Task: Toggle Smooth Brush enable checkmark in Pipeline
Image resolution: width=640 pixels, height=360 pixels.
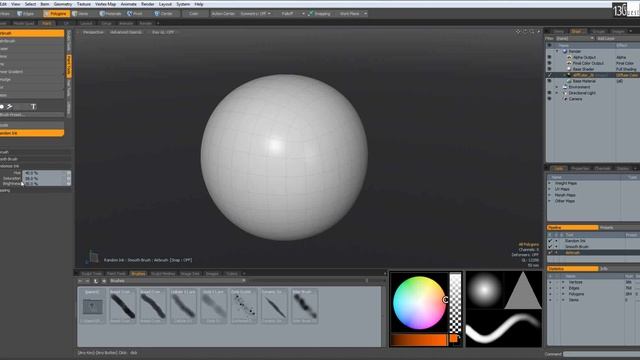Action: tap(550, 247)
